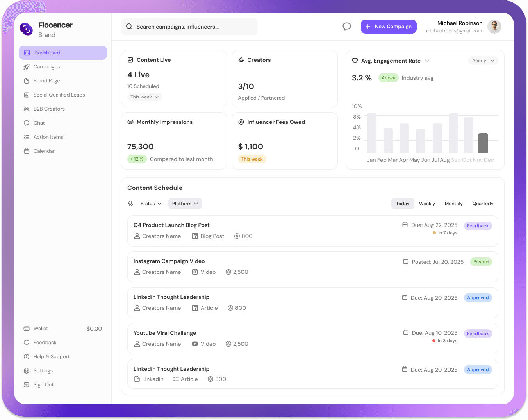Click the Flooencer logo icon
528x420 pixels.
click(x=26, y=29)
